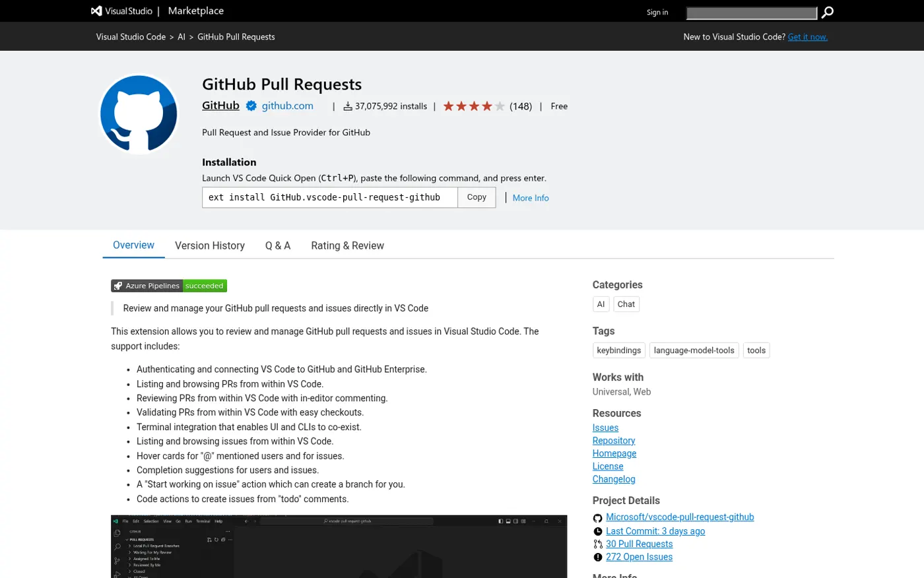Viewport: 924px width, 578px height.
Task: Click the Sign in link
Action: (657, 13)
